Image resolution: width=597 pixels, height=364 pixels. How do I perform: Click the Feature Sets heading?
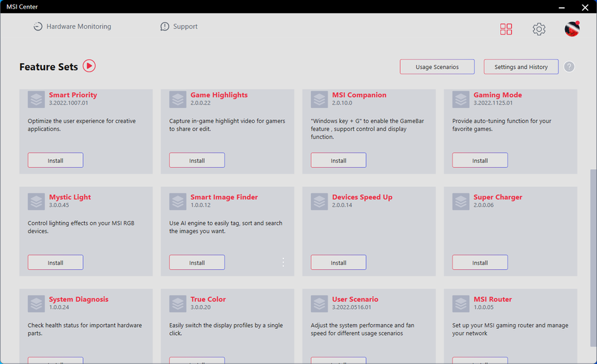(x=48, y=66)
